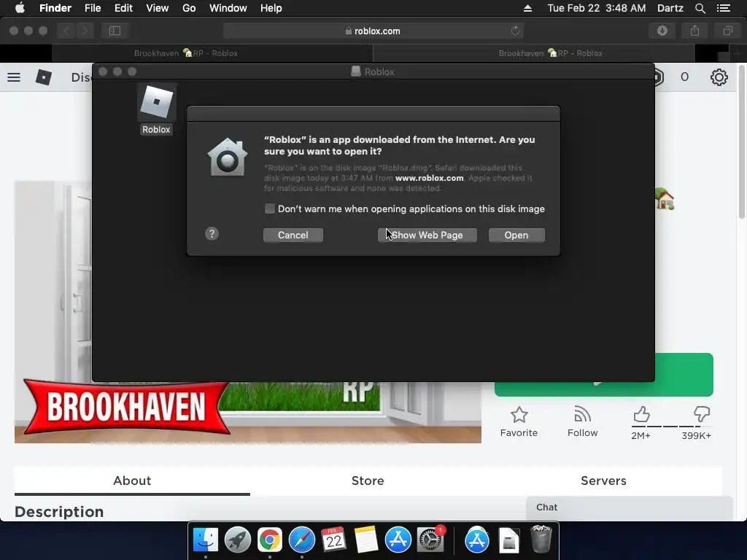Click Brookhaven game thumbnail image
The height and width of the screenshot is (560, 747).
click(x=248, y=413)
